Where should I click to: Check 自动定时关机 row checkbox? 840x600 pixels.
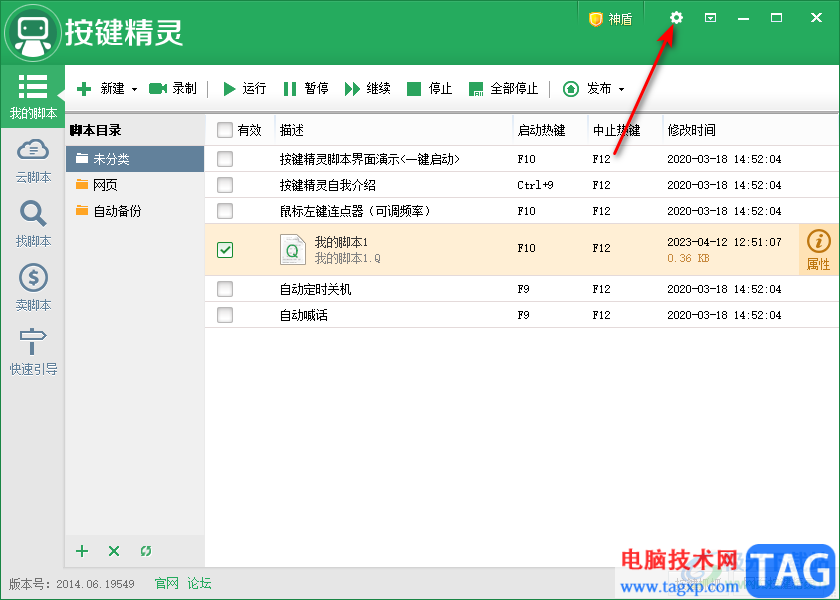click(225, 289)
